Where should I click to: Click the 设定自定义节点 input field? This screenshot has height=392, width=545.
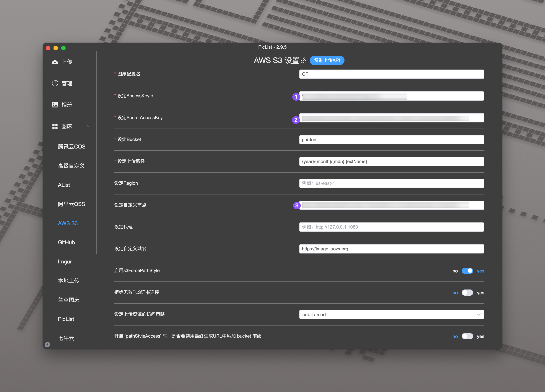coord(391,205)
